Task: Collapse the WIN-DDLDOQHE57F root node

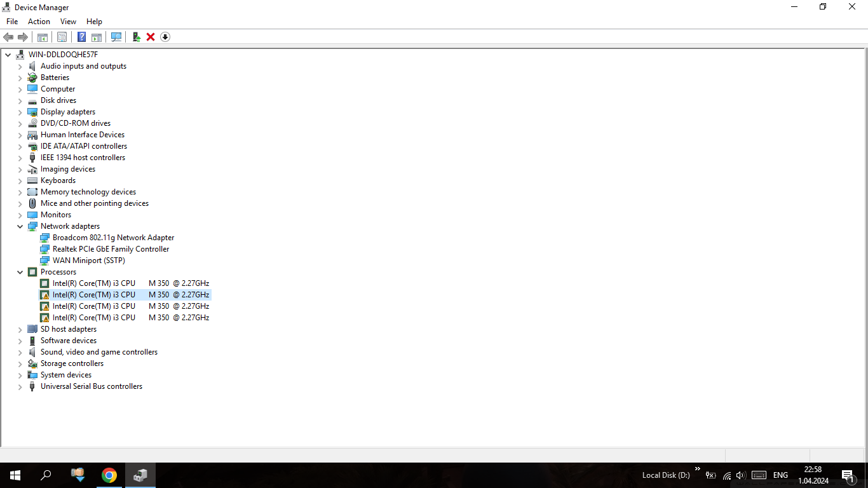Action: (8, 55)
